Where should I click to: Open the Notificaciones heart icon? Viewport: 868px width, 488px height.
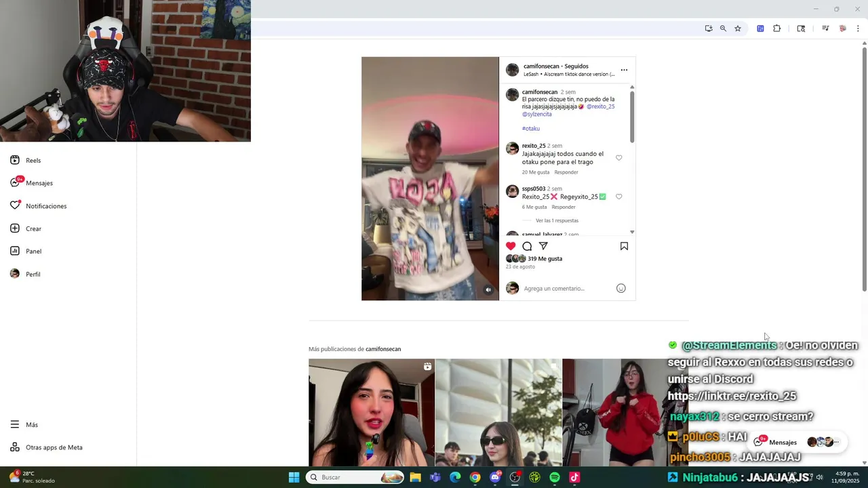coord(15,205)
